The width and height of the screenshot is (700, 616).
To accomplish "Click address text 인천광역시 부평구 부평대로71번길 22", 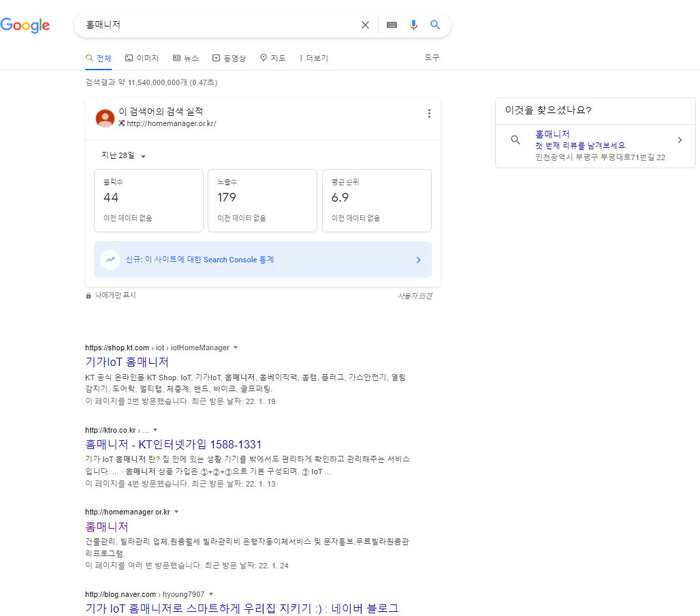I will tap(600, 157).
